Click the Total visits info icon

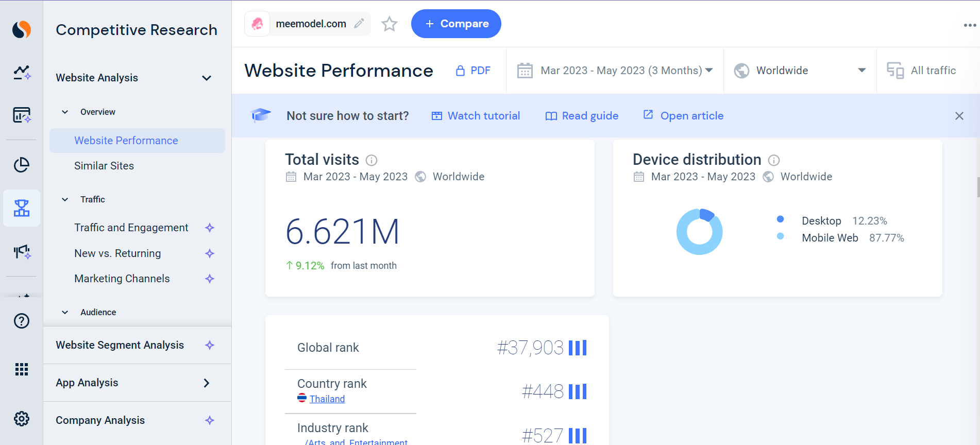click(x=371, y=160)
